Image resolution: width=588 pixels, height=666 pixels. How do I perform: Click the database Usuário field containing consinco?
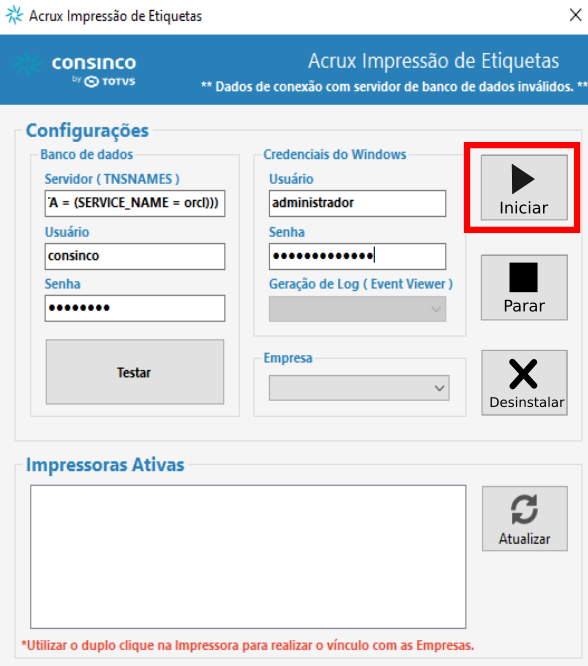(x=135, y=256)
